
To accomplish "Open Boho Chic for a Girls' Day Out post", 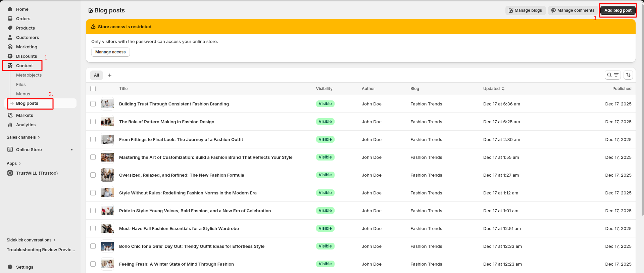I will 192,246.
